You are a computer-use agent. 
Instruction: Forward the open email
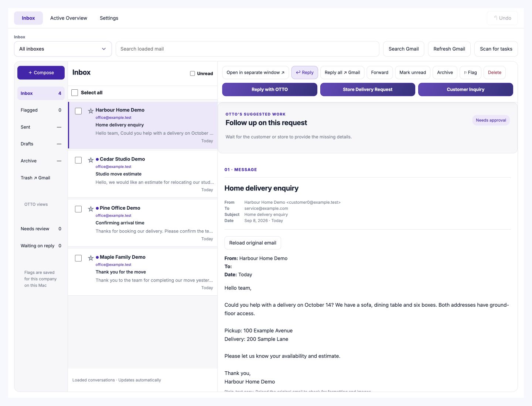tap(380, 72)
